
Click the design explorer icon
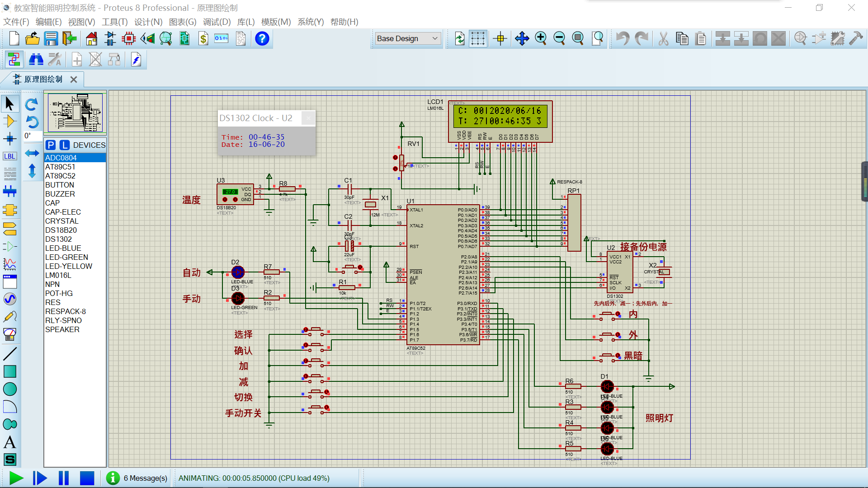(x=14, y=60)
